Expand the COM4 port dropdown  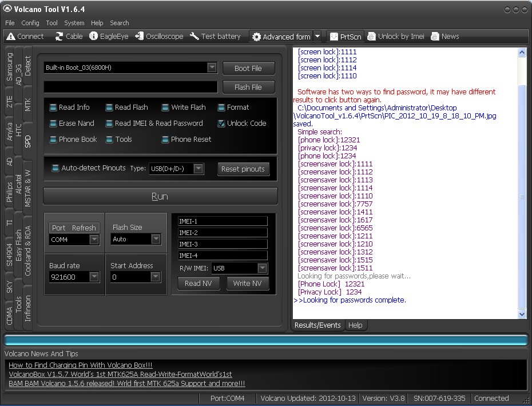94,240
